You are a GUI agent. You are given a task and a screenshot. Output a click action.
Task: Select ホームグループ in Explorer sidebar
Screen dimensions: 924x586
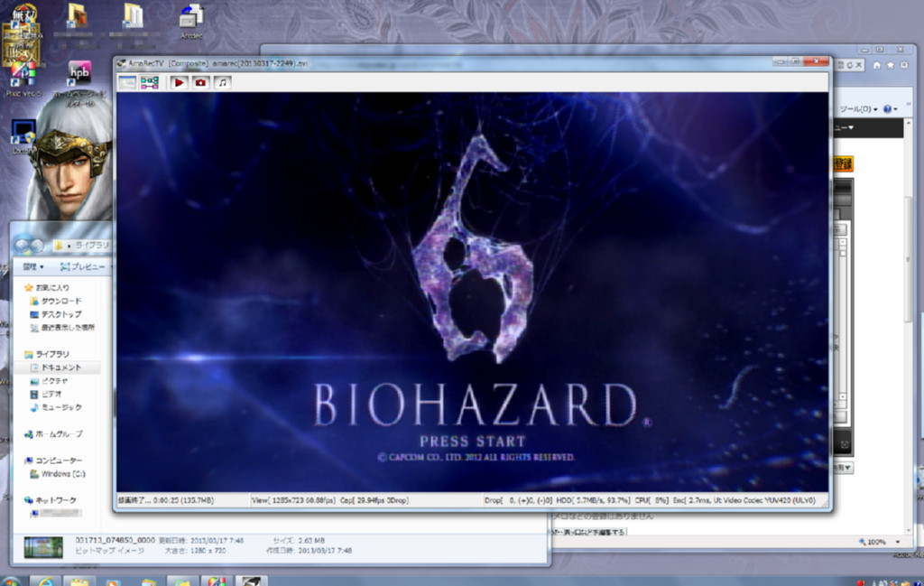(x=53, y=434)
